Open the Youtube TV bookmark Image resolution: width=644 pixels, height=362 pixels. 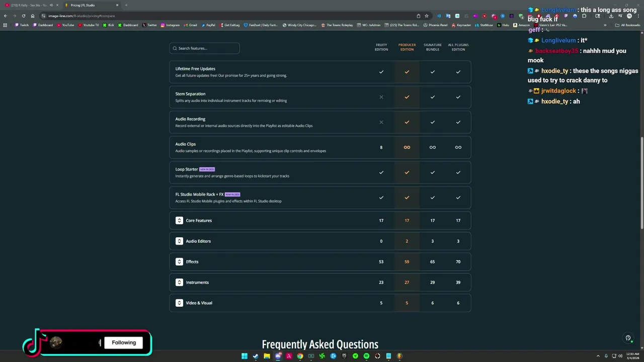tap(89, 25)
